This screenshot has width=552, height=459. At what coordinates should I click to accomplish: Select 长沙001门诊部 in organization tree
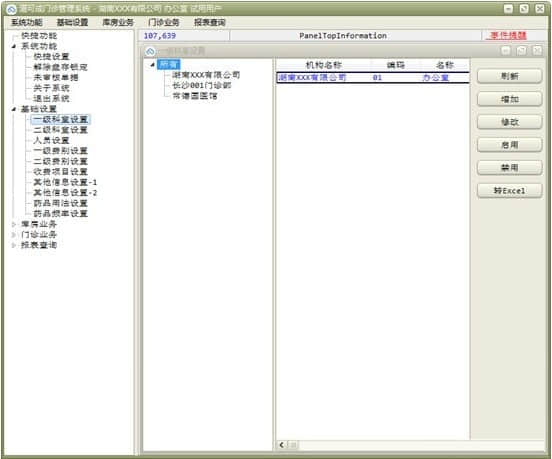coord(202,86)
